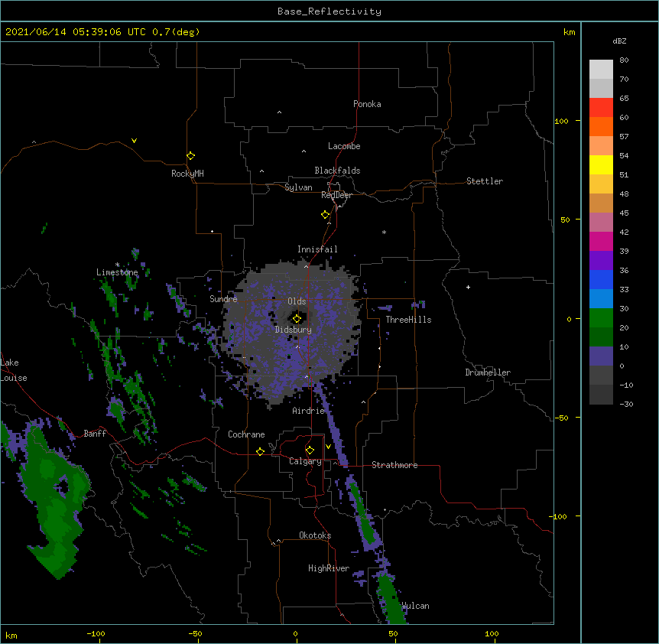The image size is (659, 644).
Task: Click the diamond marker below Cochrane label
Action: point(260,451)
